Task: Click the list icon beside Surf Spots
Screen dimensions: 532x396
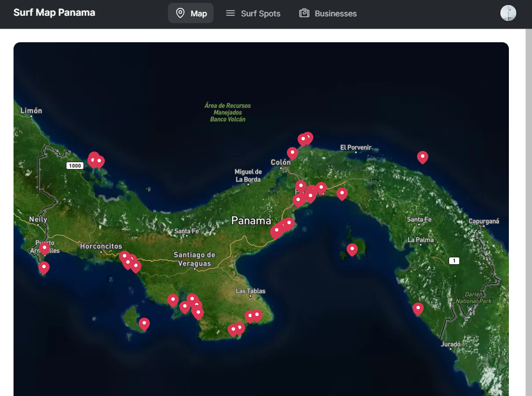Action: tap(230, 13)
